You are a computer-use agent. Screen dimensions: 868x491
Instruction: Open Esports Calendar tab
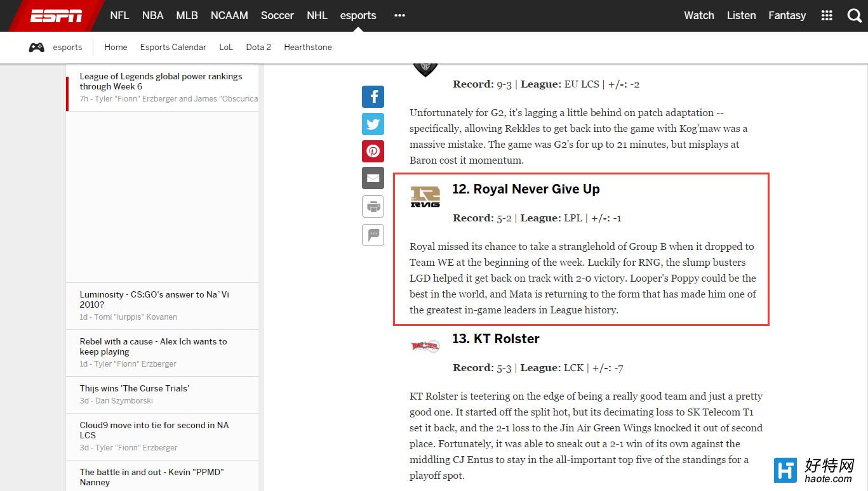[x=173, y=47]
